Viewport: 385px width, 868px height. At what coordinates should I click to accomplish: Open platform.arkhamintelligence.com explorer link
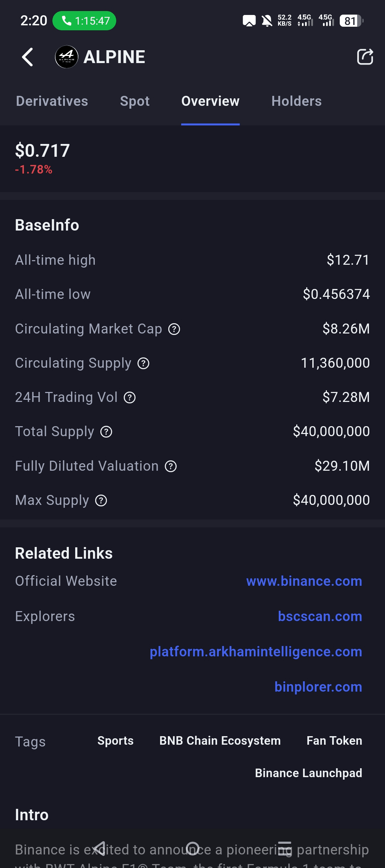point(256,652)
